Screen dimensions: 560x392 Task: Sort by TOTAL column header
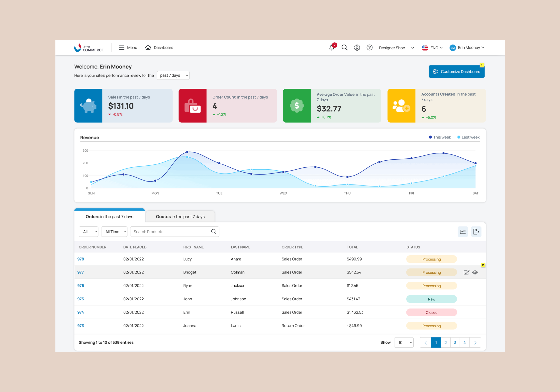(x=352, y=247)
